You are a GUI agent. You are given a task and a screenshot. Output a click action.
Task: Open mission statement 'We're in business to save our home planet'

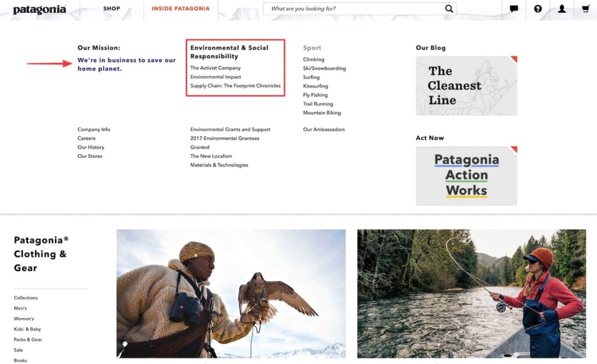pyautogui.click(x=127, y=64)
